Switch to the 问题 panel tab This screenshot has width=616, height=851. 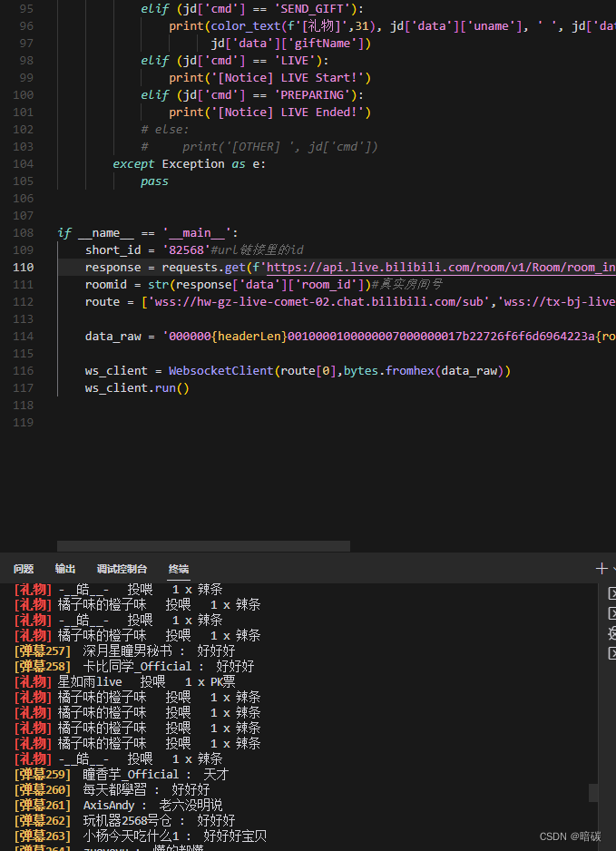24,569
